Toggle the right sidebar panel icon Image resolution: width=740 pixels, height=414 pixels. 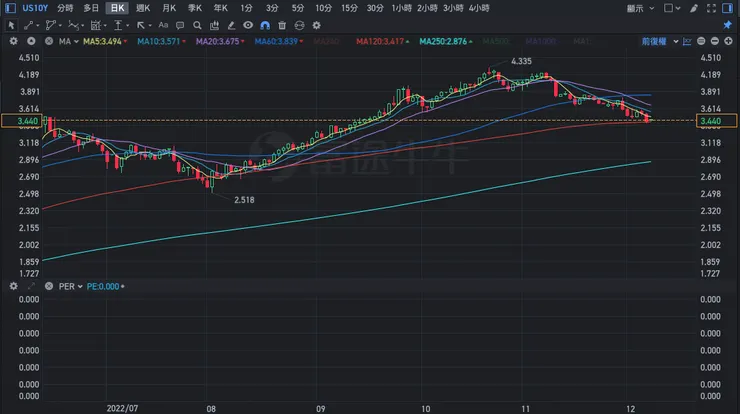[x=728, y=8]
